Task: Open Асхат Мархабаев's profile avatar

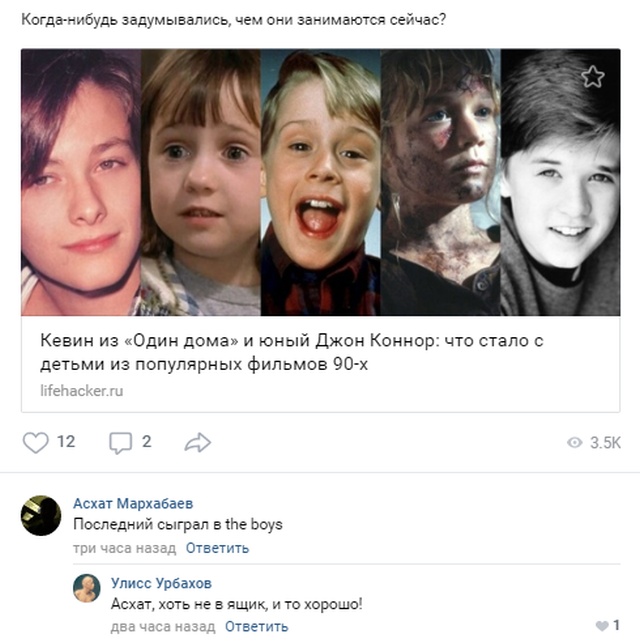Action: [x=41, y=515]
